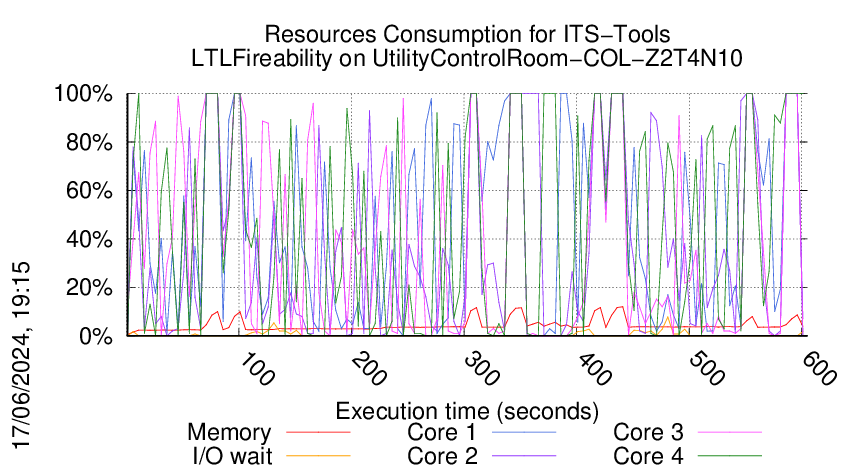850x475 pixels.
Task: Click the "Core 3" legend label
Action: click(648, 433)
